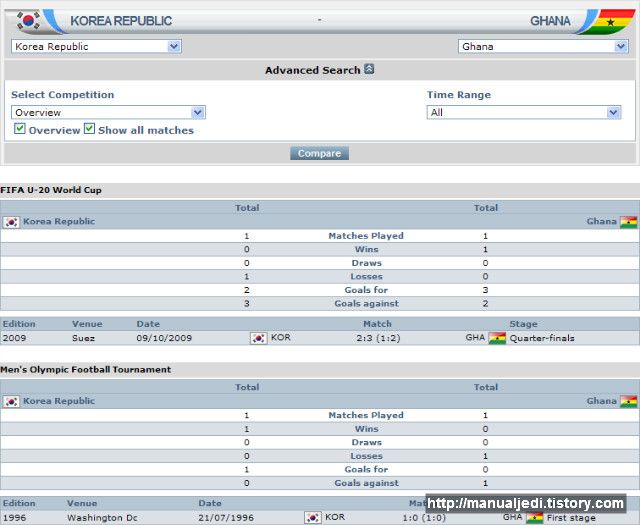
Task: Click the FIFA U-20 World Cup heading
Action: [x=51, y=190]
